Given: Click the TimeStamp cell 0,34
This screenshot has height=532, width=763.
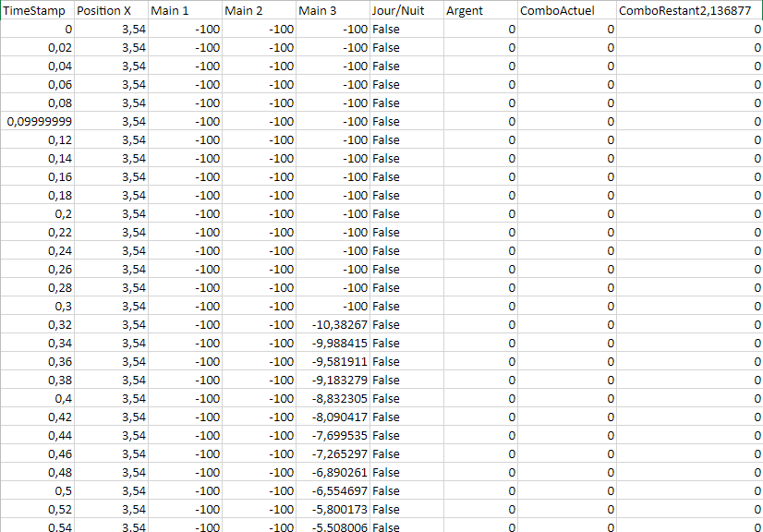Looking at the screenshot, I should [x=38, y=344].
